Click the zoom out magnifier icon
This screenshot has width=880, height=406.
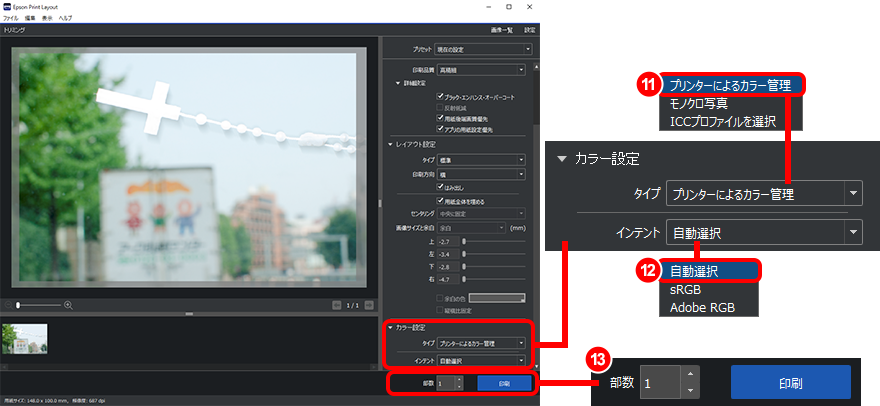click(9, 304)
